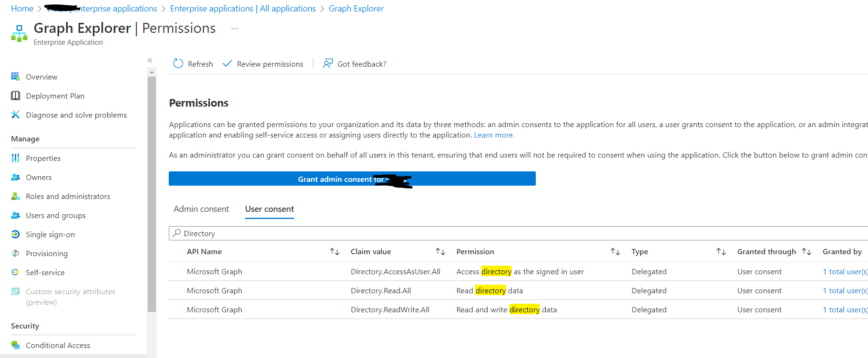Sort by Permission column arrows
868x358 pixels.
(615, 251)
